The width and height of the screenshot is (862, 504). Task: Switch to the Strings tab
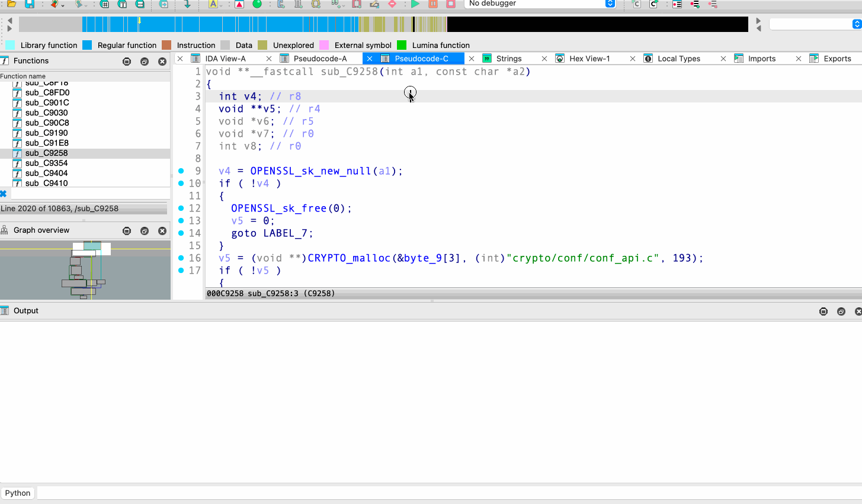point(509,59)
